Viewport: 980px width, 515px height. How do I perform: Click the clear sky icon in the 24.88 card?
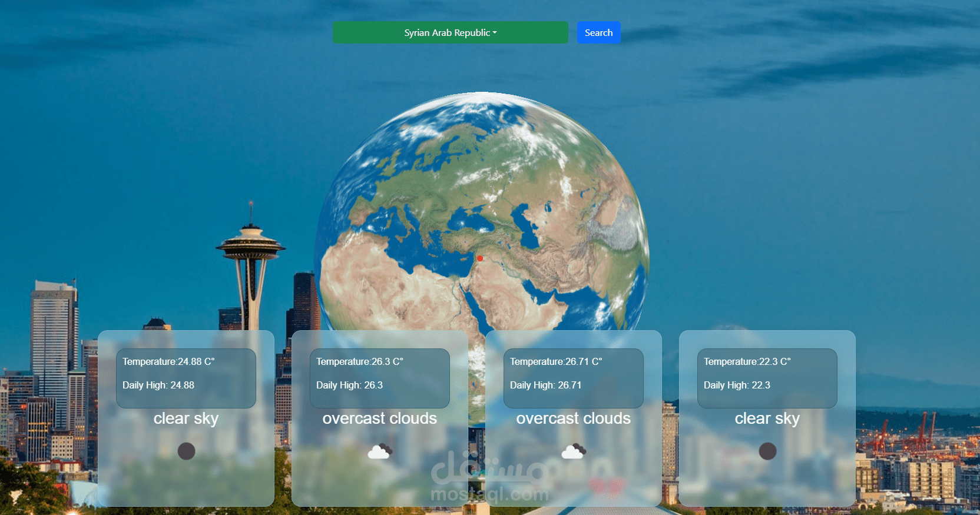[186, 451]
